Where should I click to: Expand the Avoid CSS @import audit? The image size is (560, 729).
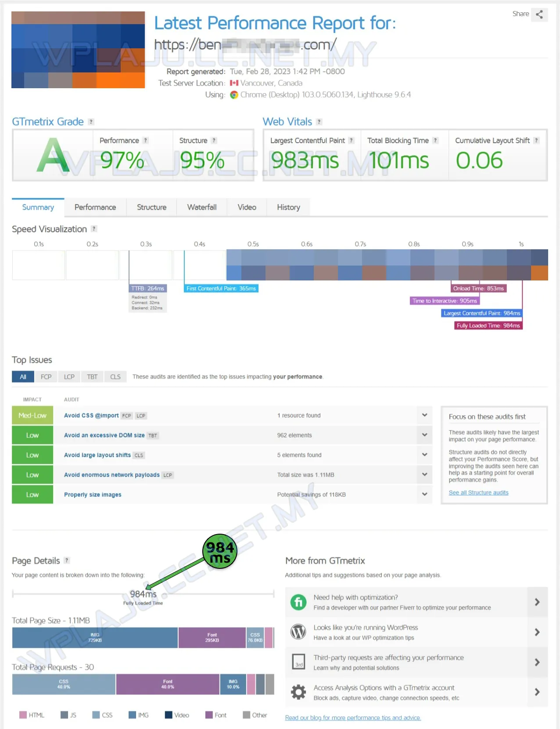click(424, 415)
